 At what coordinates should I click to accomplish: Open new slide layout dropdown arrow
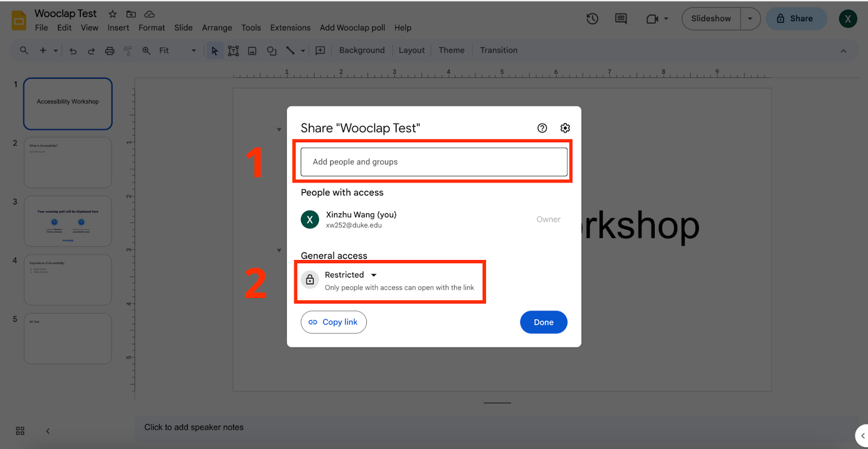55,50
